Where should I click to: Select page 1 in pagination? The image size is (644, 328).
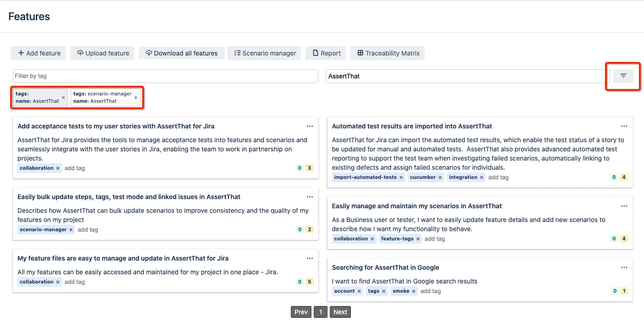click(x=321, y=312)
